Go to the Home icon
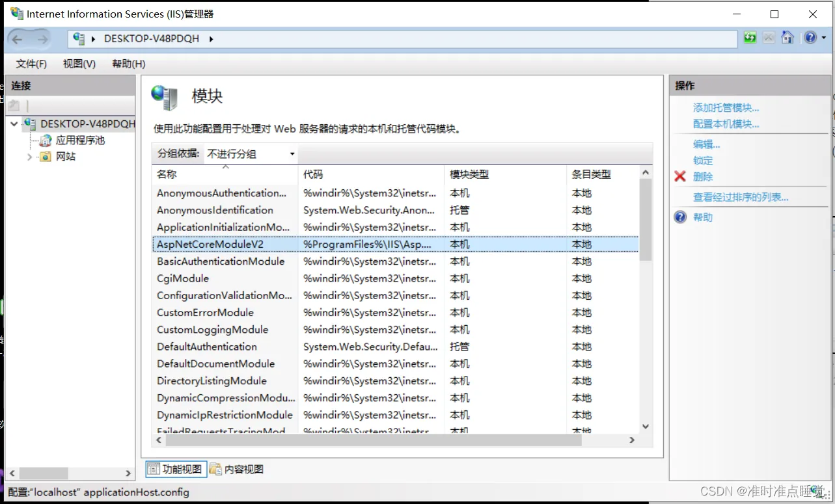 click(x=787, y=38)
